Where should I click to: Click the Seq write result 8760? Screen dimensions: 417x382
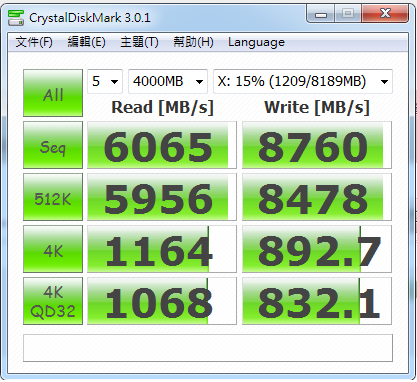pyautogui.click(x=317, y=145)
